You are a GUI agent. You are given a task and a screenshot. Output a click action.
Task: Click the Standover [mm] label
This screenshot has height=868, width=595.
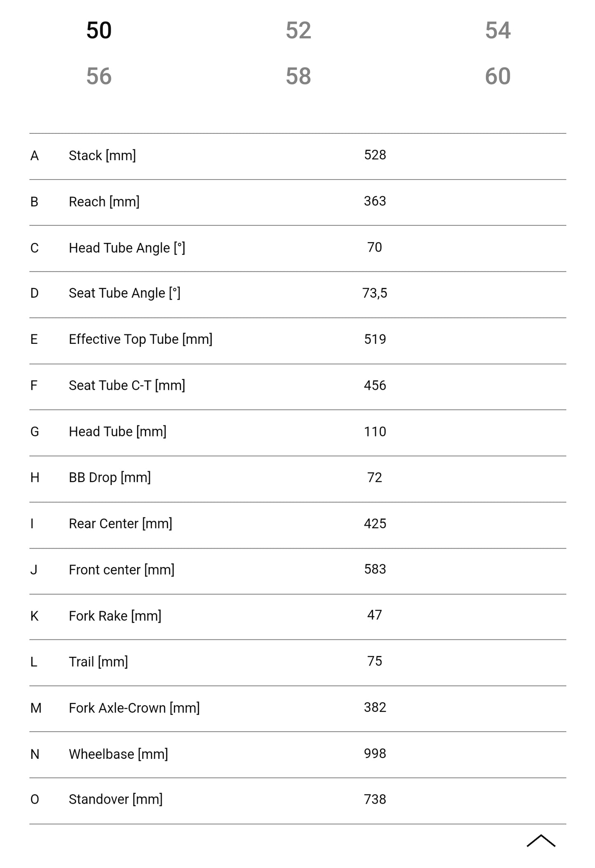pyautogui.click(x=115, y=799)
